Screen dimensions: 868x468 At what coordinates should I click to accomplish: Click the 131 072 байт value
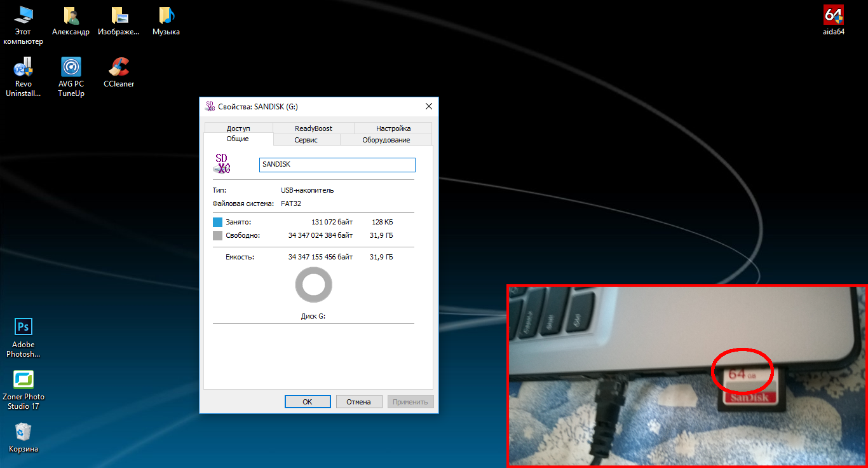pyautogui.click(x=332, y=222)
